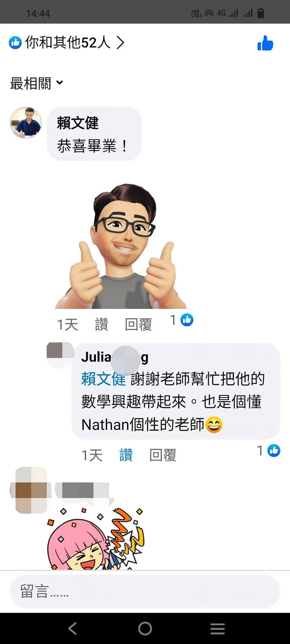This screenshot has height=644, width=290.
Task: Tap the name 賴文健 in the first comment
Action: 78,123
